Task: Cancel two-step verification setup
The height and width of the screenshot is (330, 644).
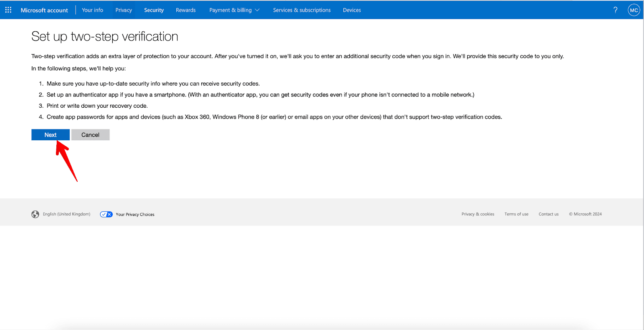Action: [90, 135]
